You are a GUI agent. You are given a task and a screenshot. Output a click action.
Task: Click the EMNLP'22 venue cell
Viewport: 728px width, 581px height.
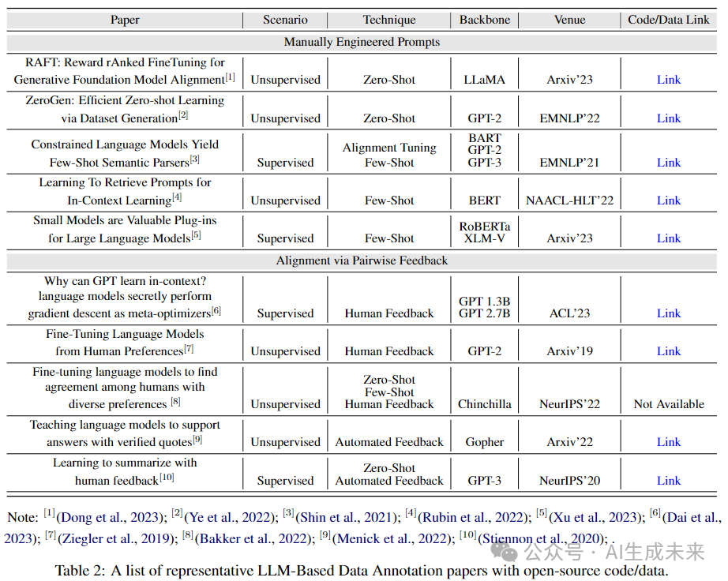569,118
